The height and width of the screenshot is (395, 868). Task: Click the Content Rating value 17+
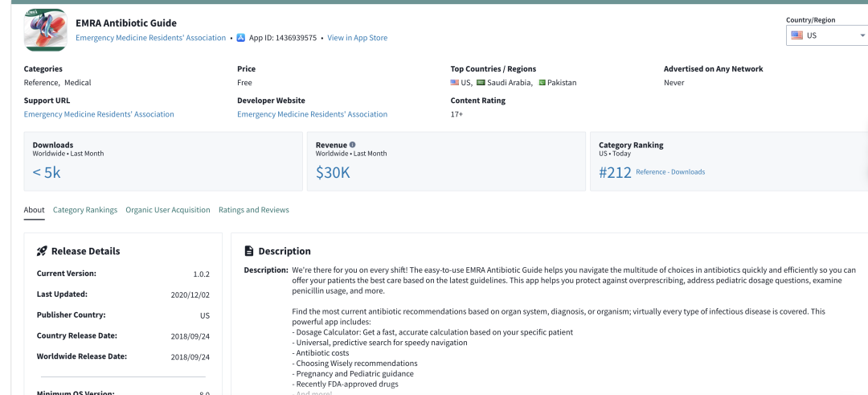coord(457,114)
